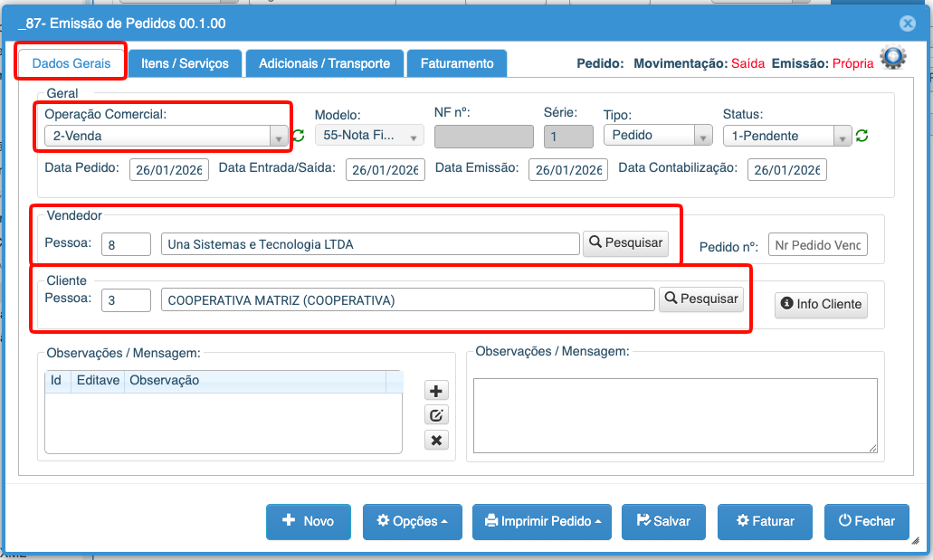Close the Emissão de Pedidos dialog

(x=907, y=24)
